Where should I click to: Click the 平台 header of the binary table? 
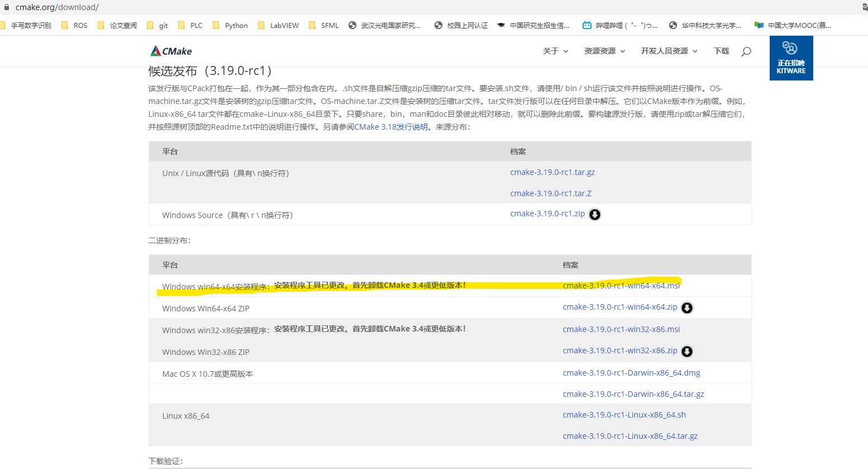point(170,265)
